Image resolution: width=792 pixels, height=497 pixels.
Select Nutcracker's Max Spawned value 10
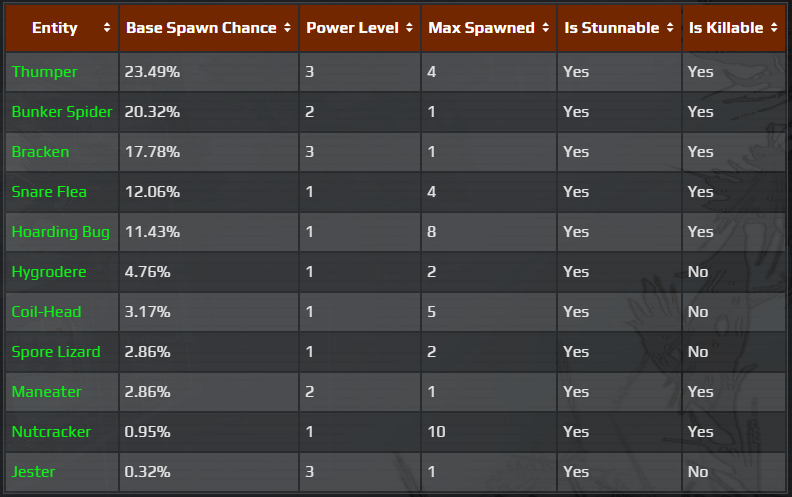pos(437,432)
